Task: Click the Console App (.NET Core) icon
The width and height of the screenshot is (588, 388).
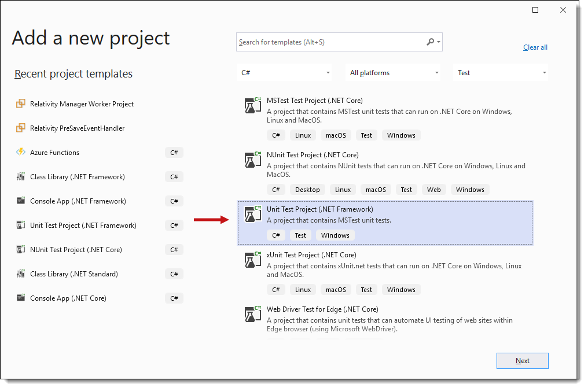Action: click(x=21, y=298)
